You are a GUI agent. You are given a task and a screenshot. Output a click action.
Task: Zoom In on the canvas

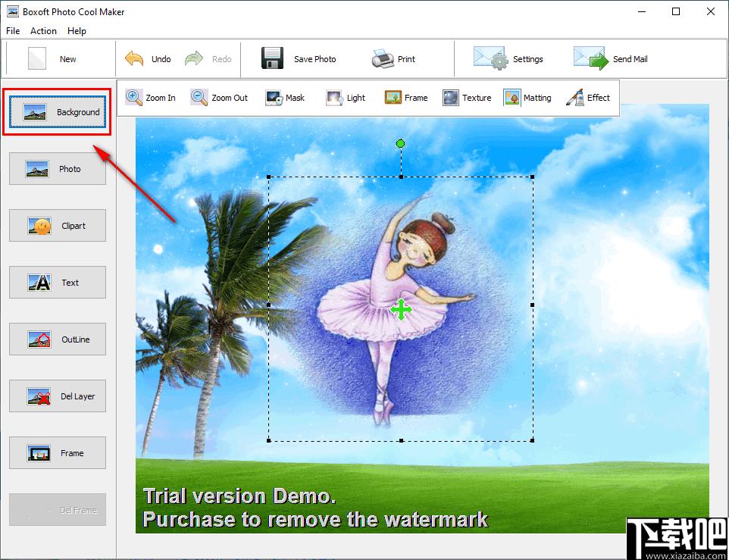[x=150, y=98]
